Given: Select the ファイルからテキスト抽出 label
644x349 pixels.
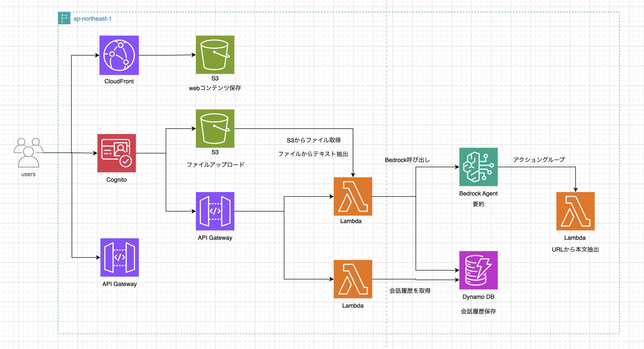Looking at the screenshot, I should (313, 154).
